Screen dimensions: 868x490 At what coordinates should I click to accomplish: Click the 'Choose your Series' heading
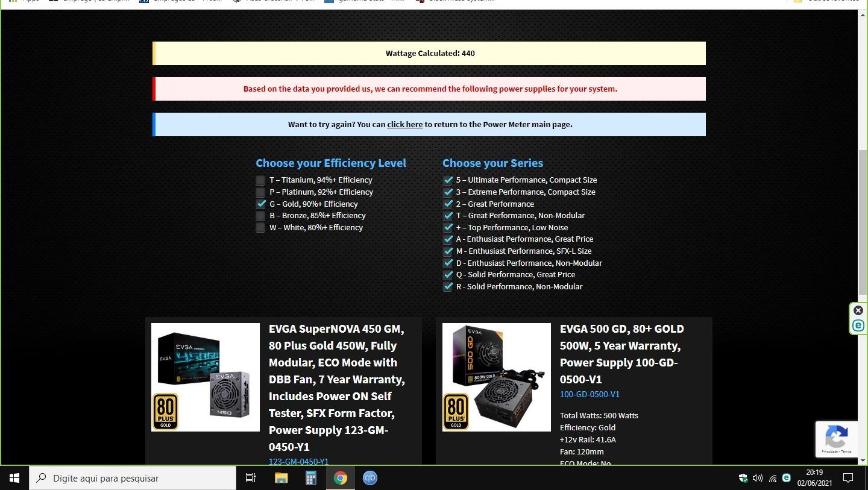(x=492, y=163)
